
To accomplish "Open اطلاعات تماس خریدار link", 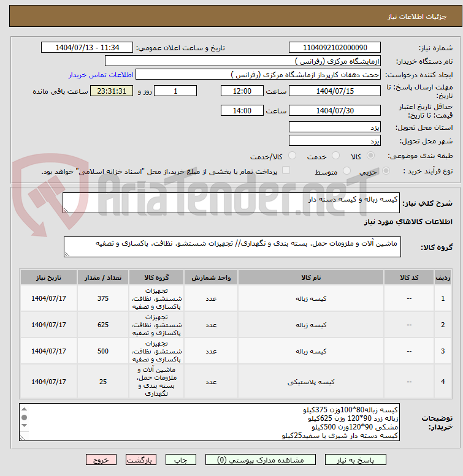I will point(101,75).
